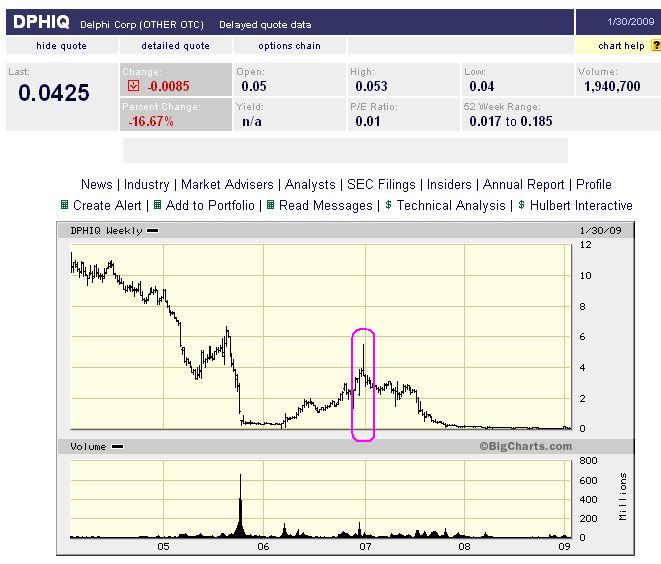Image resolution: width=661 pixels, height=564 pixels.
Task: Click the percent change -16.67%
Action: coord(150,121)
